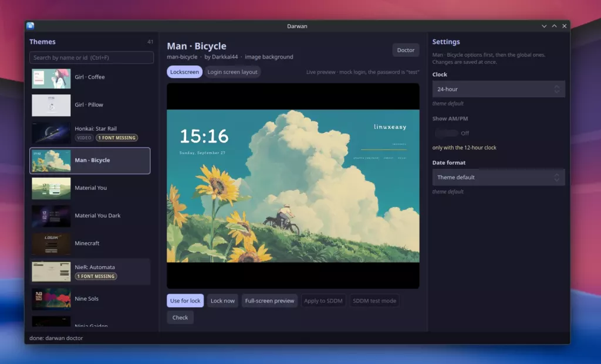Open the Date format dropdown
The width and height of the screenshot is (601, 364).
(499, 177)
